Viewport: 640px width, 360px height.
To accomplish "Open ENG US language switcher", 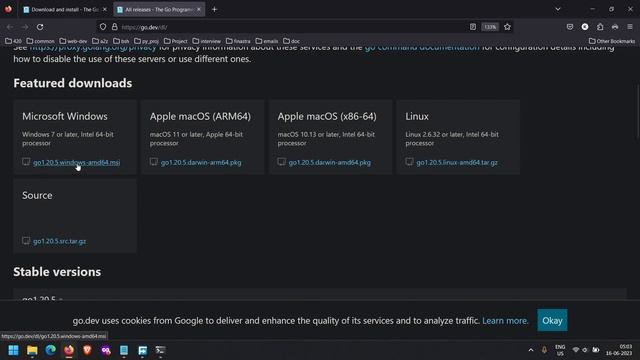I will [x=560, y=350].
